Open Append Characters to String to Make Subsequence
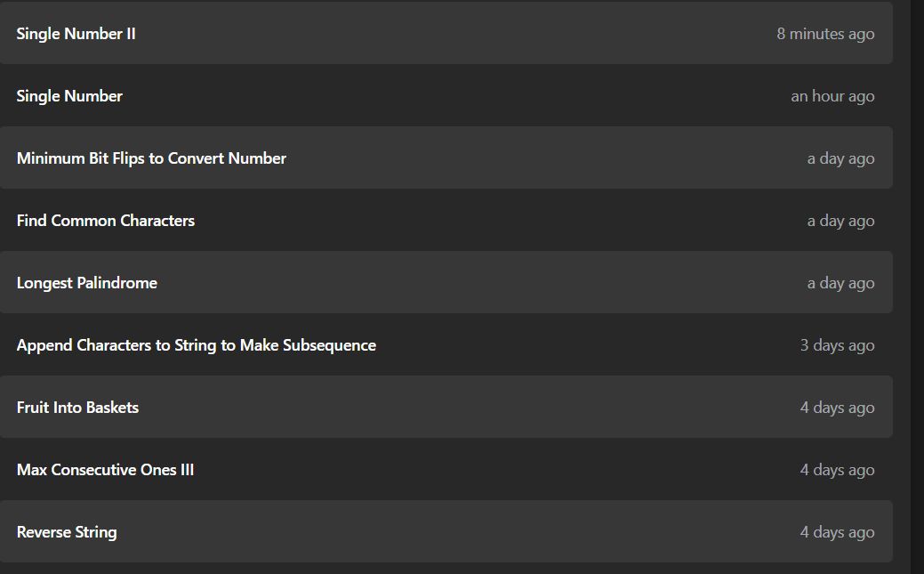Screen dimensions: 924x574 click(x=197, y=345)
